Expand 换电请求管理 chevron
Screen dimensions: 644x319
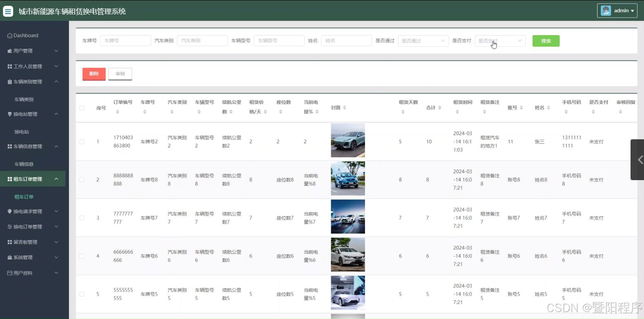click(x=56, y=212)
